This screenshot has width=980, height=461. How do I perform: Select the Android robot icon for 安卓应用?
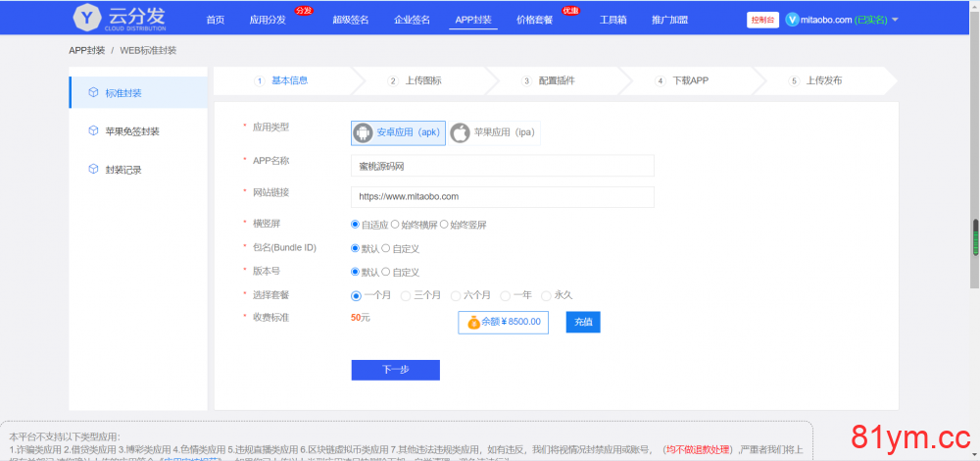coord(364,132)
